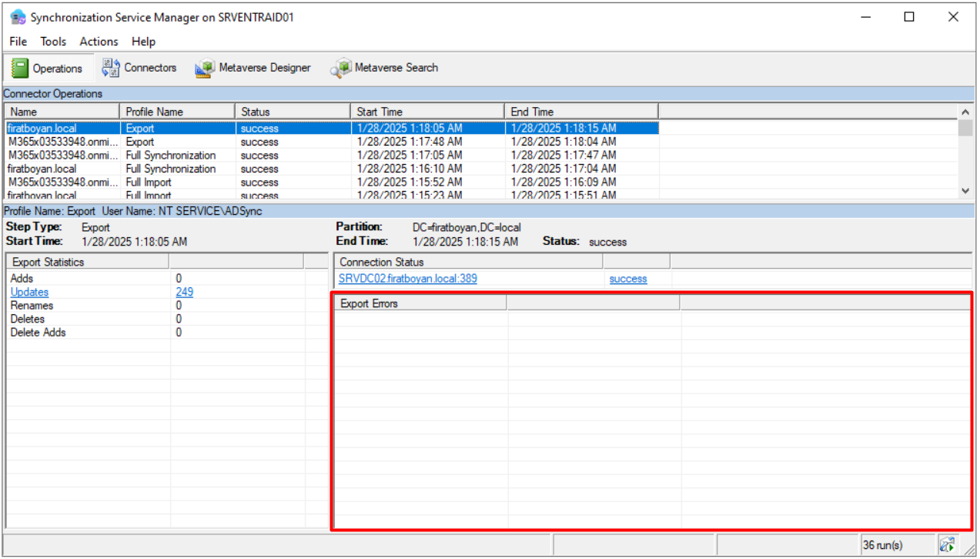Minimize the Synchronization Service Manager window

[865, 17]
